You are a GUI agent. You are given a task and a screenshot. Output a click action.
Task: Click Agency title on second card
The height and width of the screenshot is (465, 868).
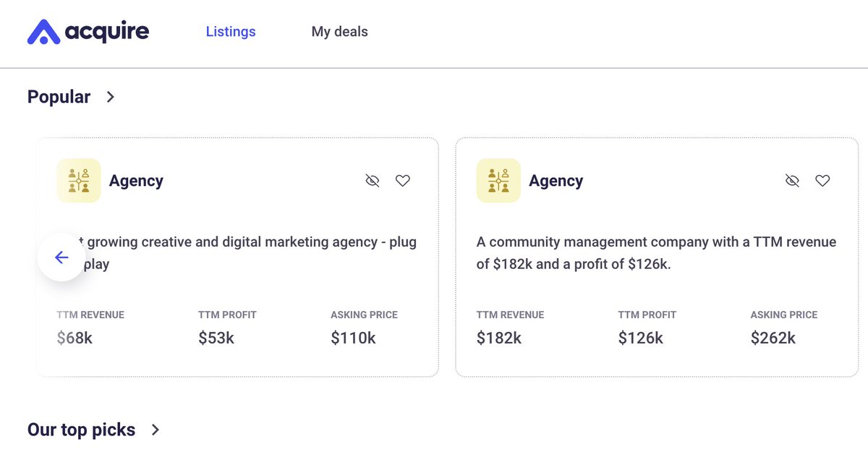coord(556,181)
